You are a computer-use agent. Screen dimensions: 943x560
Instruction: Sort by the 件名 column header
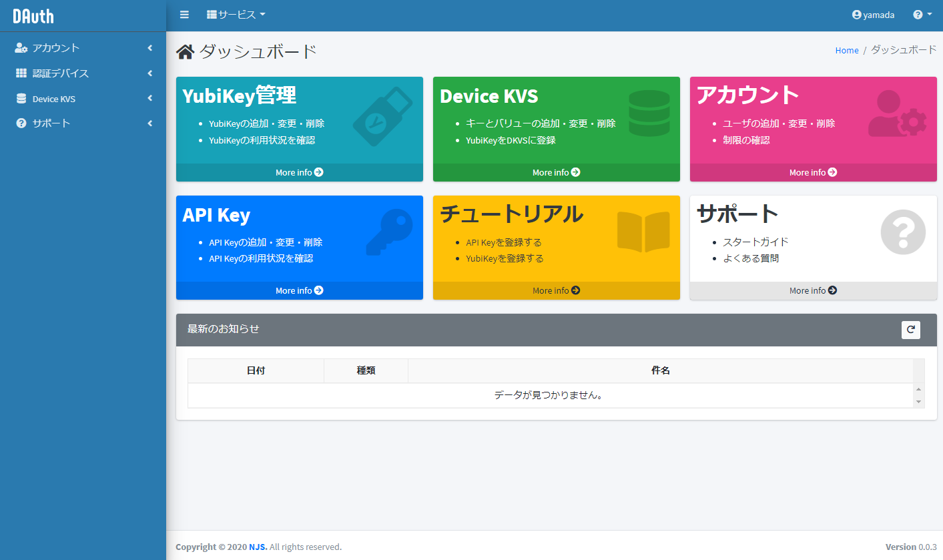pos(661,370)
